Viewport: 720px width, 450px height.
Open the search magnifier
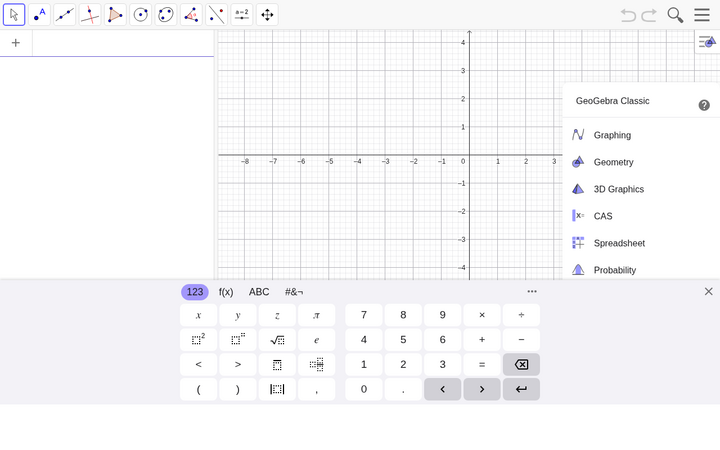click(x=675, y=15)
